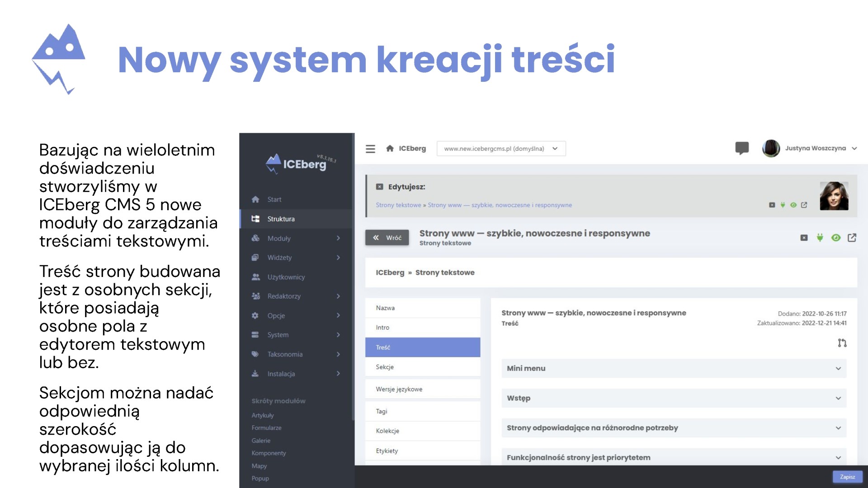Open the hamburger menu in top bar

coord(370,149)
